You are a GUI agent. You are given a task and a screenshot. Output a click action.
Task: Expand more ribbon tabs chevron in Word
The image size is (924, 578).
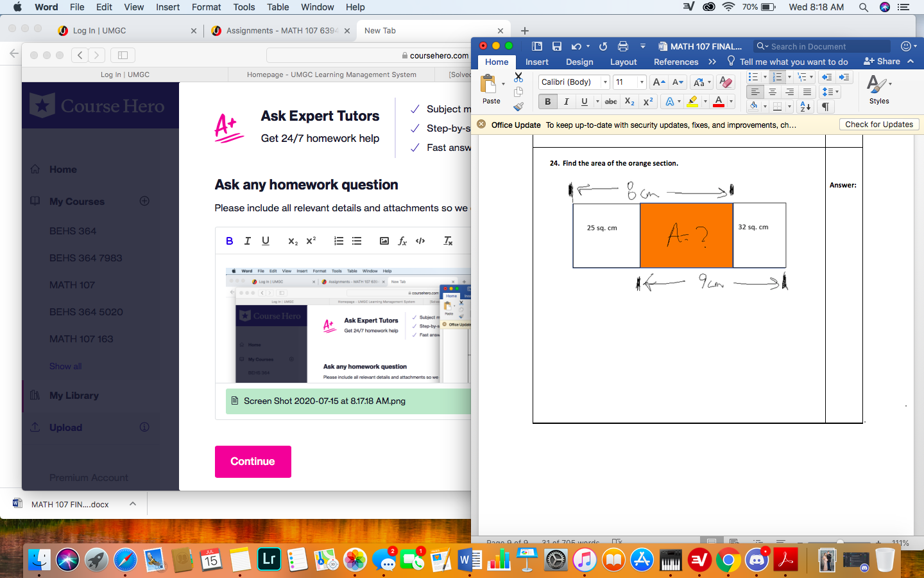click(x=712, y=62)
